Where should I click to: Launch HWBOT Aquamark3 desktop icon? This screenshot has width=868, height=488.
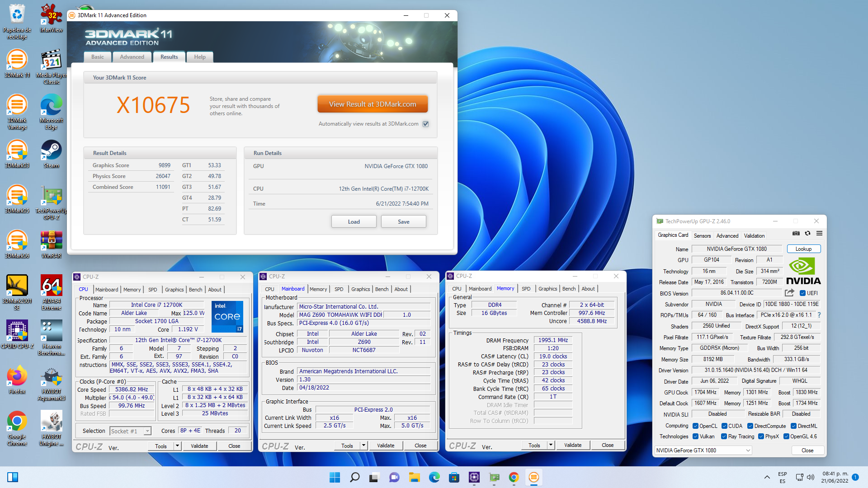(x=51, y=383)
